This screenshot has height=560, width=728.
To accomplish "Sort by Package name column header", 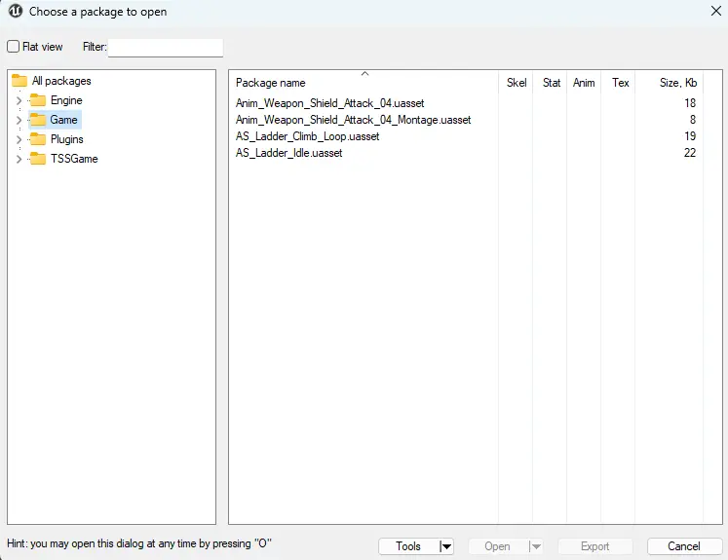I will pyautogui.click(x=364, y=83).
